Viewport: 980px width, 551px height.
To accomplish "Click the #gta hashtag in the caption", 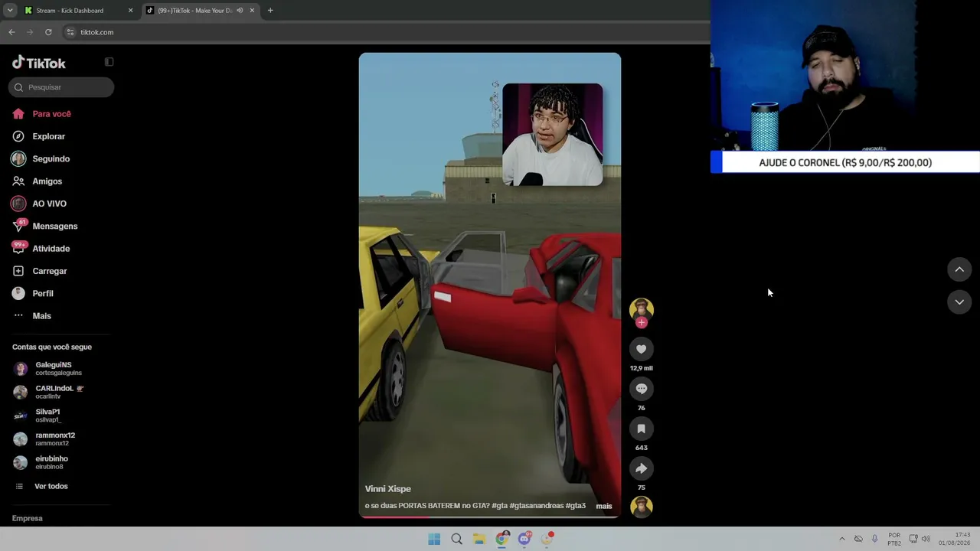I will (499, 506).
